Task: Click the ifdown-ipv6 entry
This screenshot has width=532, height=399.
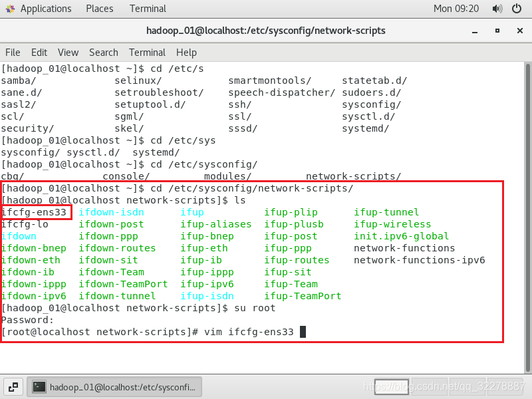Action: pos(34,296)
